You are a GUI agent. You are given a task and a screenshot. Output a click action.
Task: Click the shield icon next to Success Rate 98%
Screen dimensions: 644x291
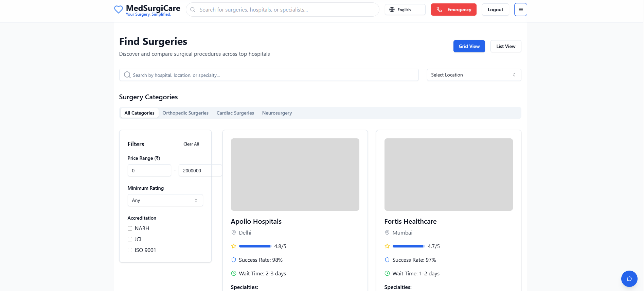coord(234,260)
